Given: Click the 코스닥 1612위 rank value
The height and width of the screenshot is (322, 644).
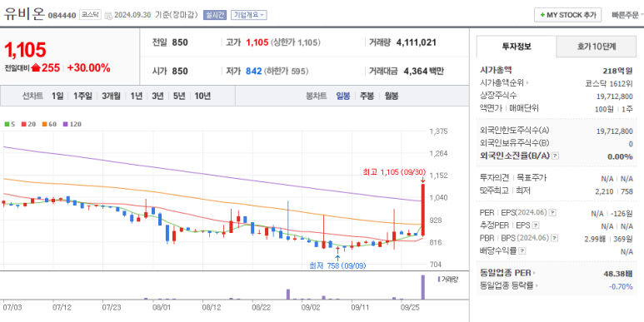Looking at the screenshot, I should 609,83.
